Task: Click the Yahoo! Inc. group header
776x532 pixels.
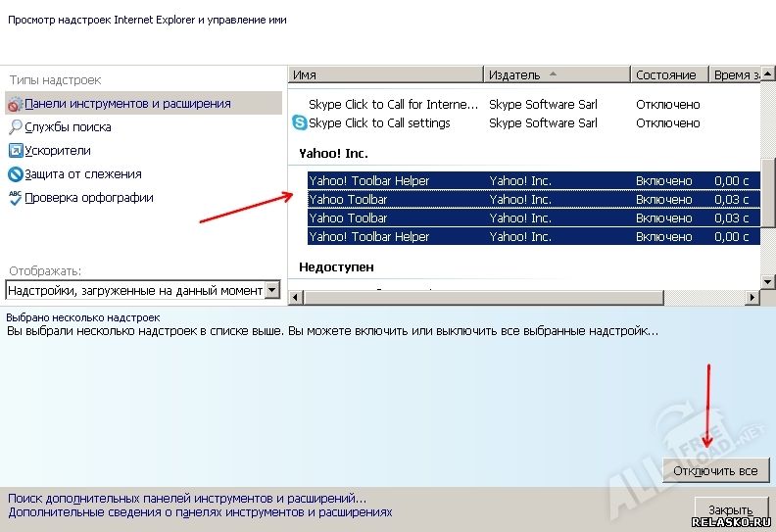Action: pos(333,154)
